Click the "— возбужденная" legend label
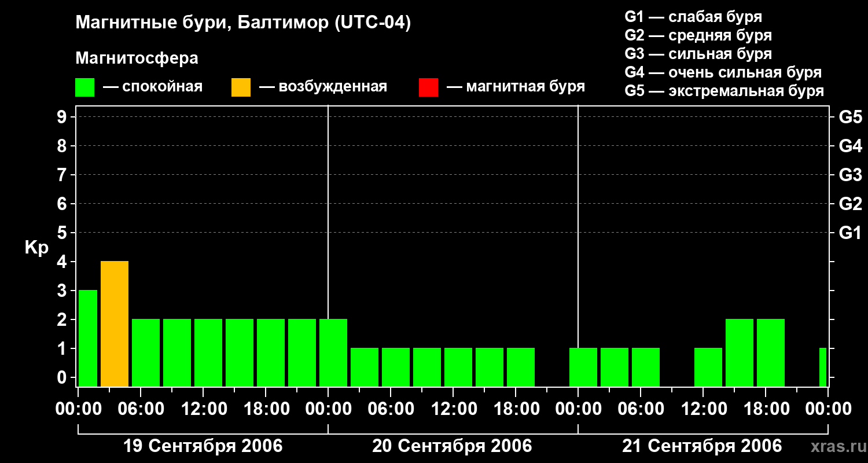This screenshot has height=463, width=868. click(323, 87)
